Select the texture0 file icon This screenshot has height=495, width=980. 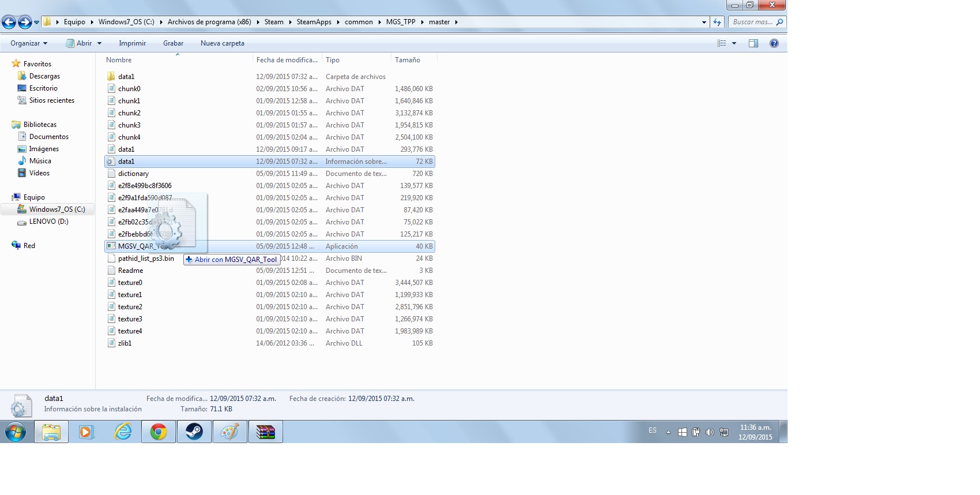pyautogui.click(x=111, y=283)
